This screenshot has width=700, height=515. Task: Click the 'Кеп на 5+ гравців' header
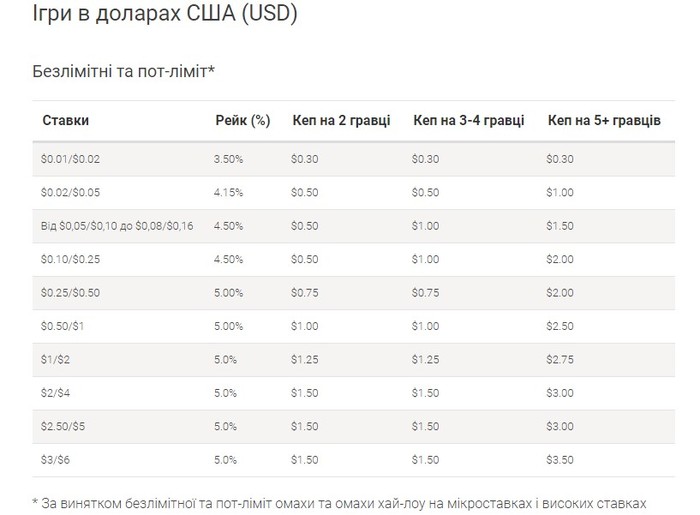pyautogui.click(x=604, y=120)
